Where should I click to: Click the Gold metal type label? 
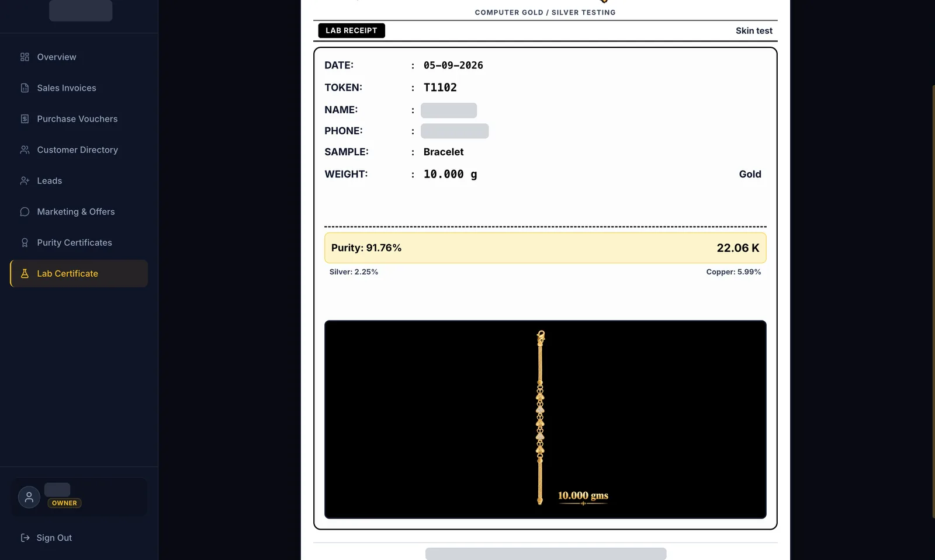[x=750, y=174]
